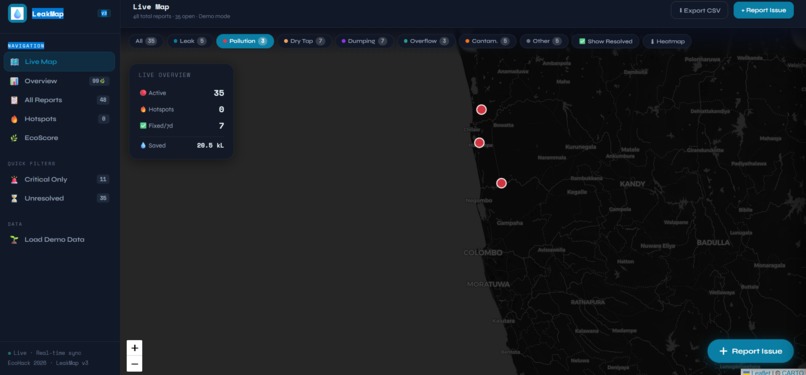Click the southernmost pollution marker

501,183
